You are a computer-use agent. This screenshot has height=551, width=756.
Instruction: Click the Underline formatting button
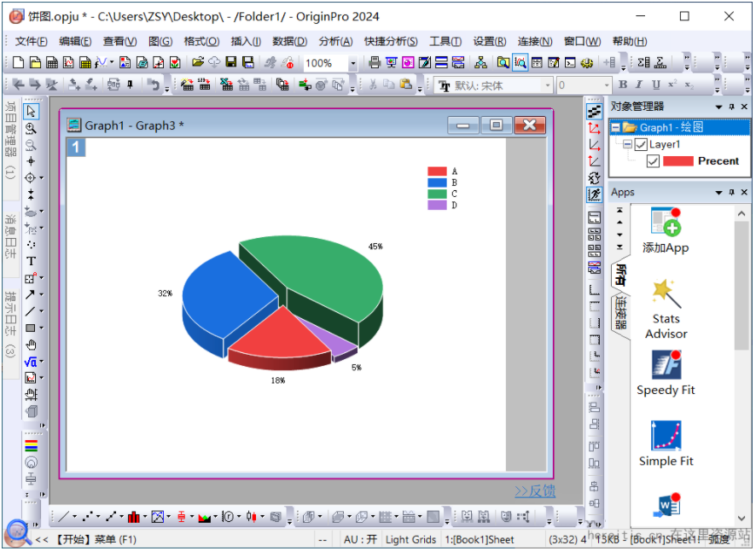point(655,84)
